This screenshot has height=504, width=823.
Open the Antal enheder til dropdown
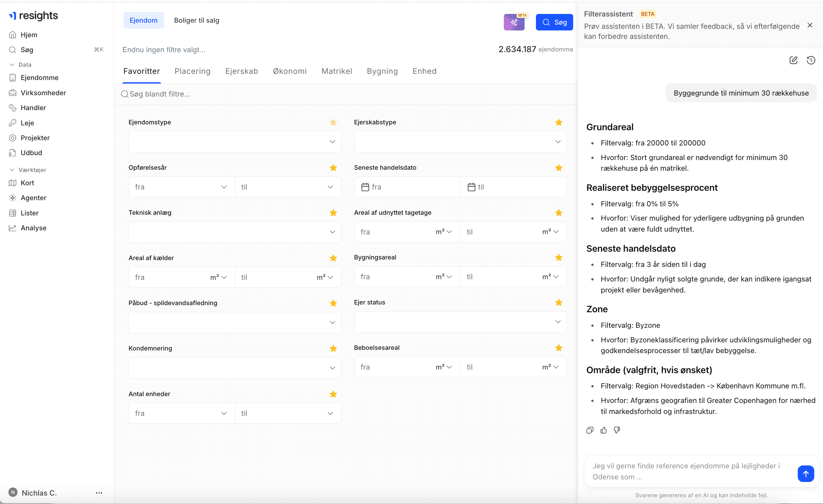click(x=288, y=414)
